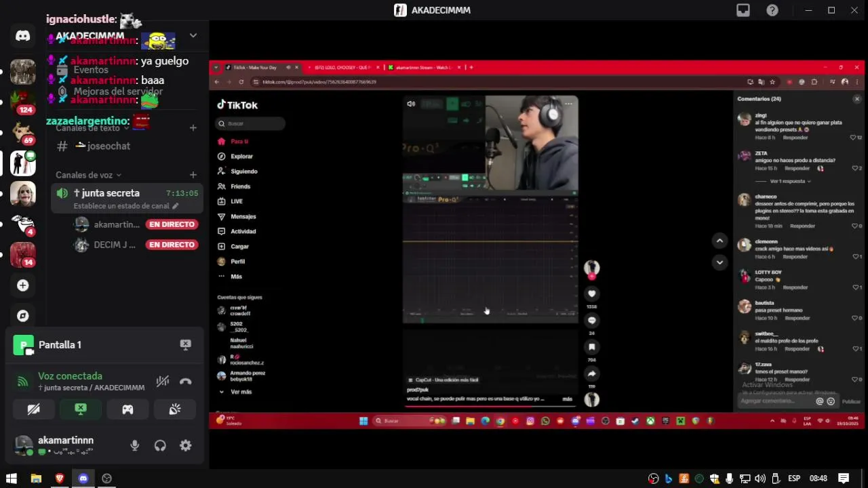This screenshot has height=488, width=868.
Task: Open Windows notification center icon
Action: tap(844, 478)
